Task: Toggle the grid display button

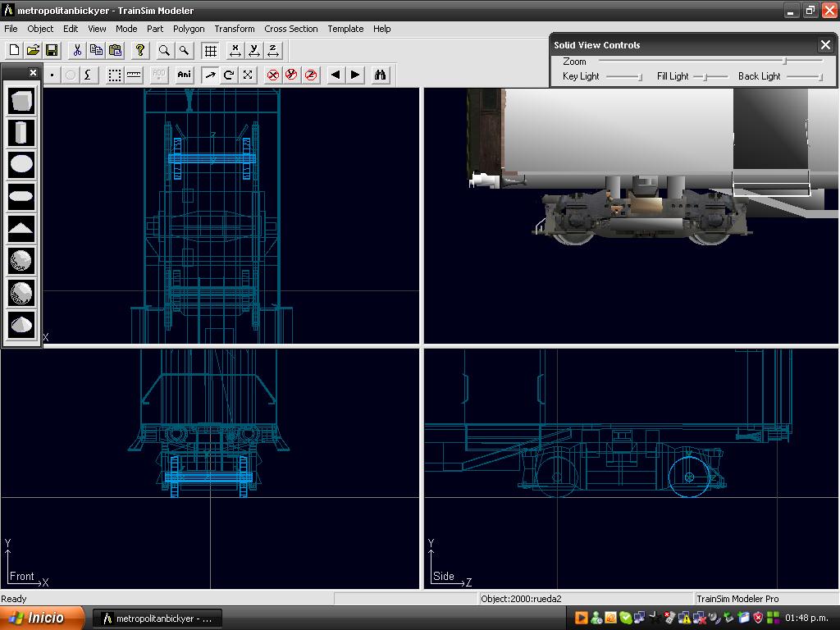Action: click(211, 51)
